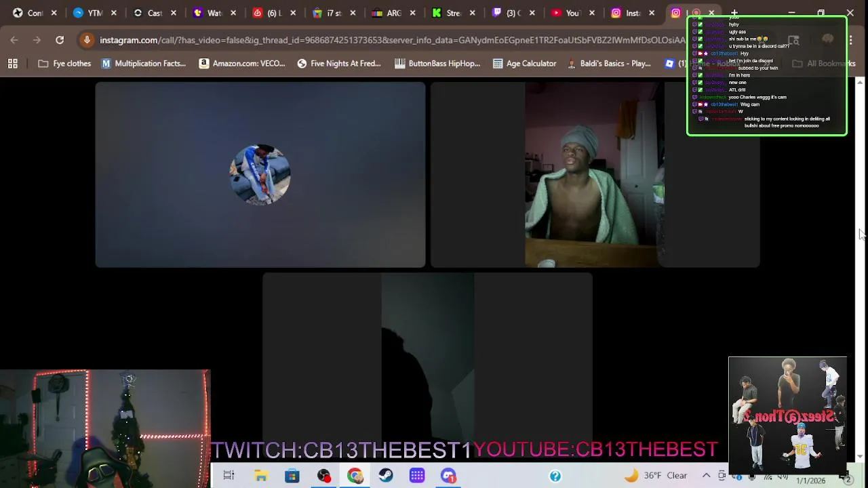Open the purple grid app on taskbar
The image size is (868, 488).
(x=417, y=475)
